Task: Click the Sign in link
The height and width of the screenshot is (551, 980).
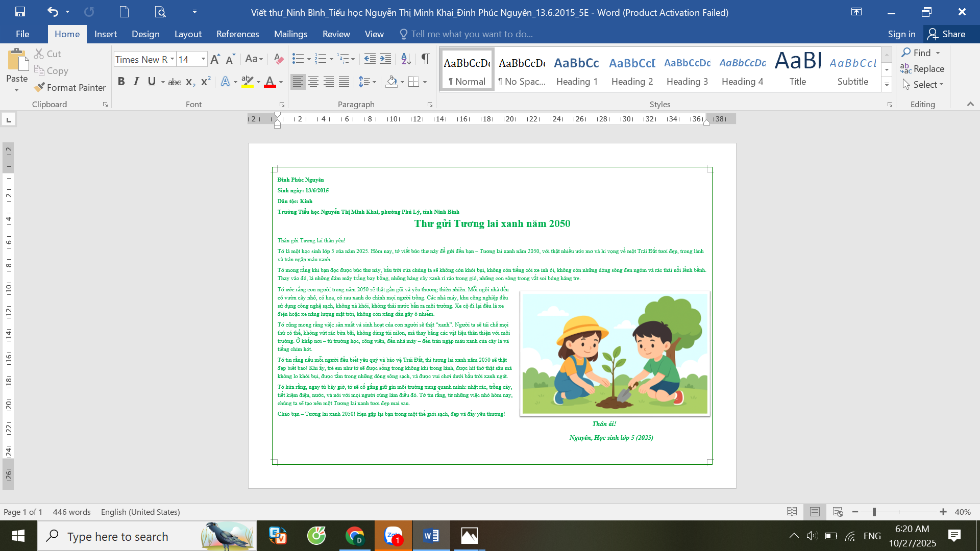Action: 901,34
